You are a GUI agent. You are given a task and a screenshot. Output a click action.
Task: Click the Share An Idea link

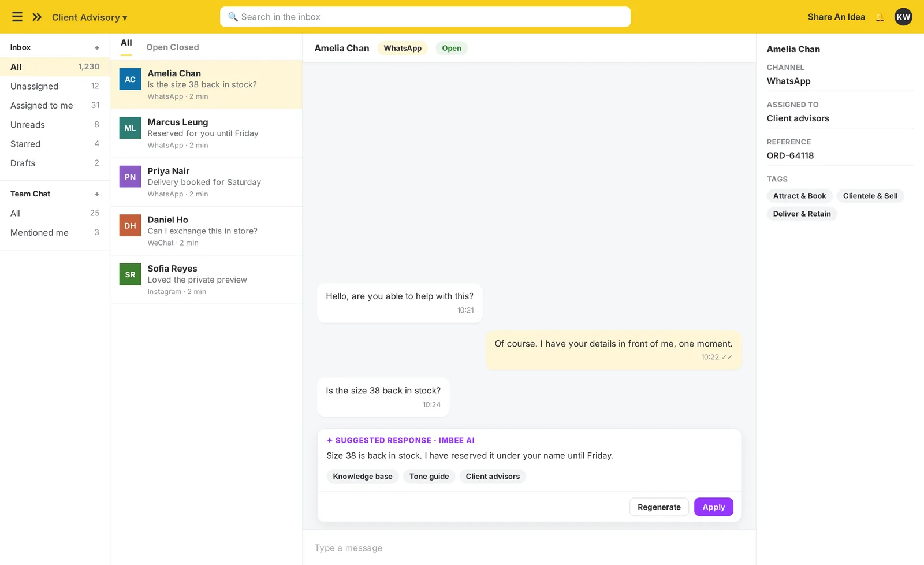pyautogui.click(x=836, y=17)
